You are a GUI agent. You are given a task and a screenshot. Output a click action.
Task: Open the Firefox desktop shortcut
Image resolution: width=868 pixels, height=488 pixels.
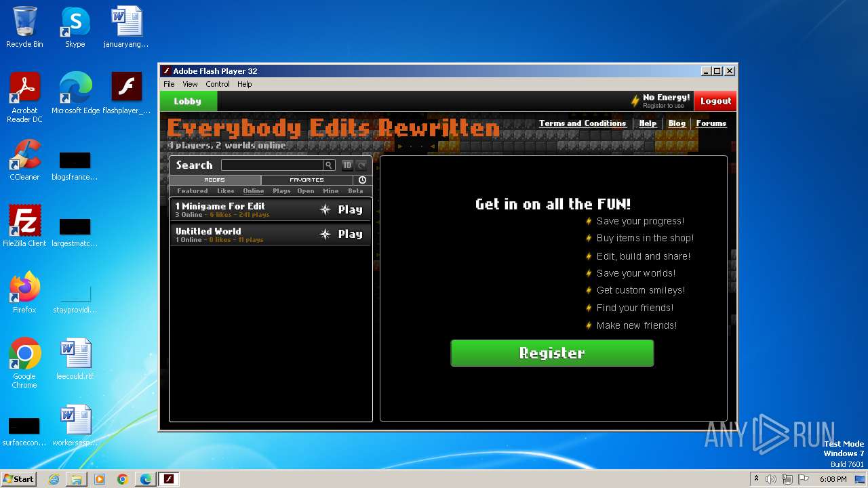click(24, 292)
